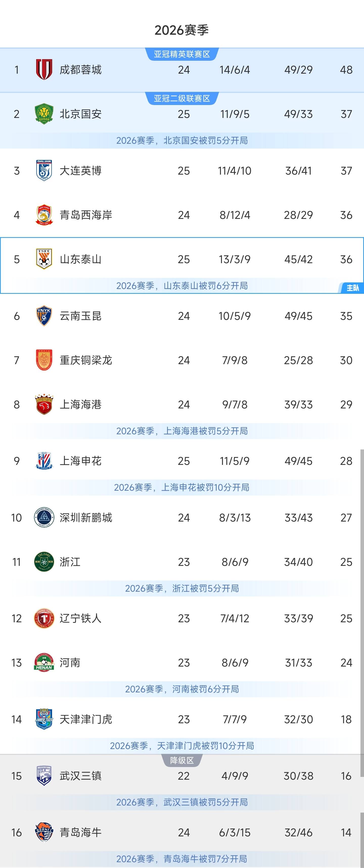Tap the 成都蓉城 club crest

(44, 69)
